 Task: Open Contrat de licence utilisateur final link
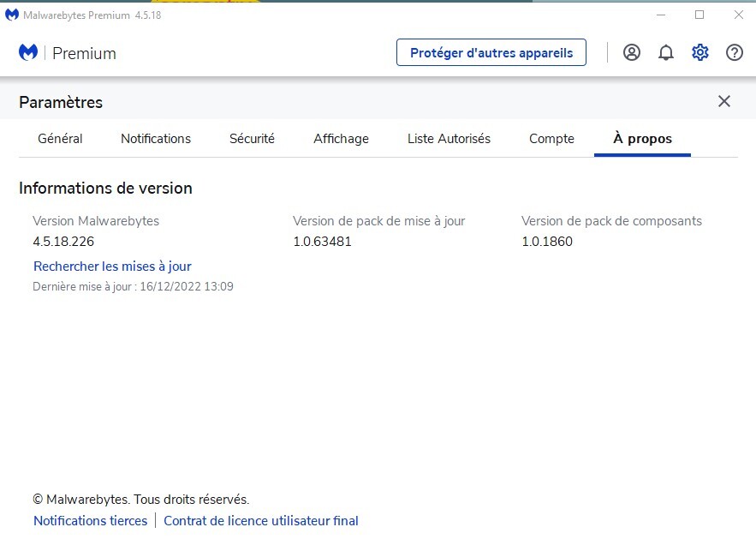(x=261, y=521)
